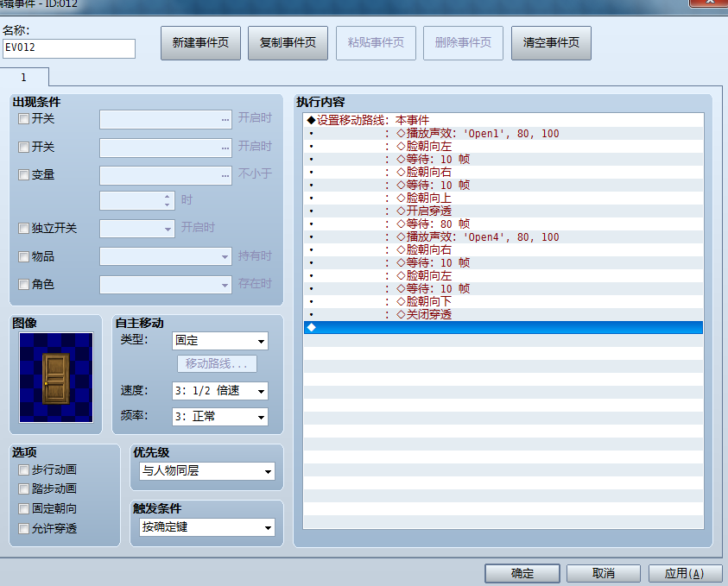Enable the 踏步动画 option
Image resolution: width=728 pixels, height=586 pixels.
click(x=23, y=489)
